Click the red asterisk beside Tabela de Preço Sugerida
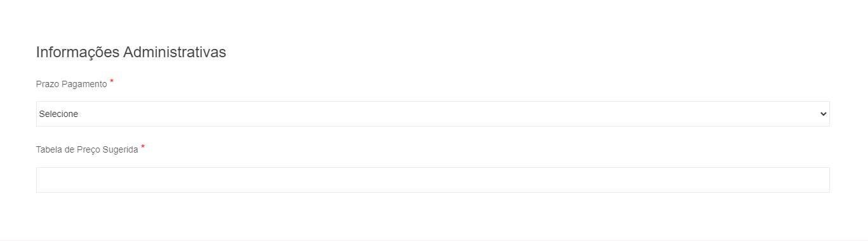Screen dimensions: 868x241 click(x=143, y=148)
